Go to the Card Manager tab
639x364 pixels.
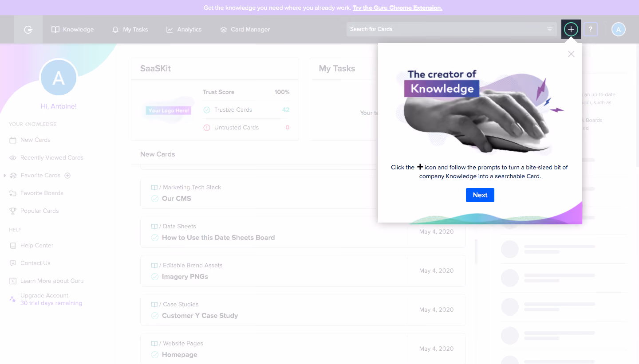click(x=245, y=30)
